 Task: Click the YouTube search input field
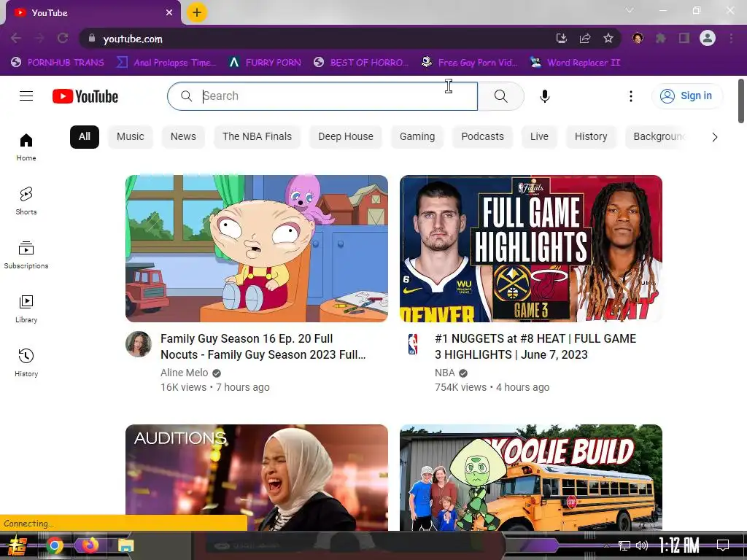tap(322, 96)
